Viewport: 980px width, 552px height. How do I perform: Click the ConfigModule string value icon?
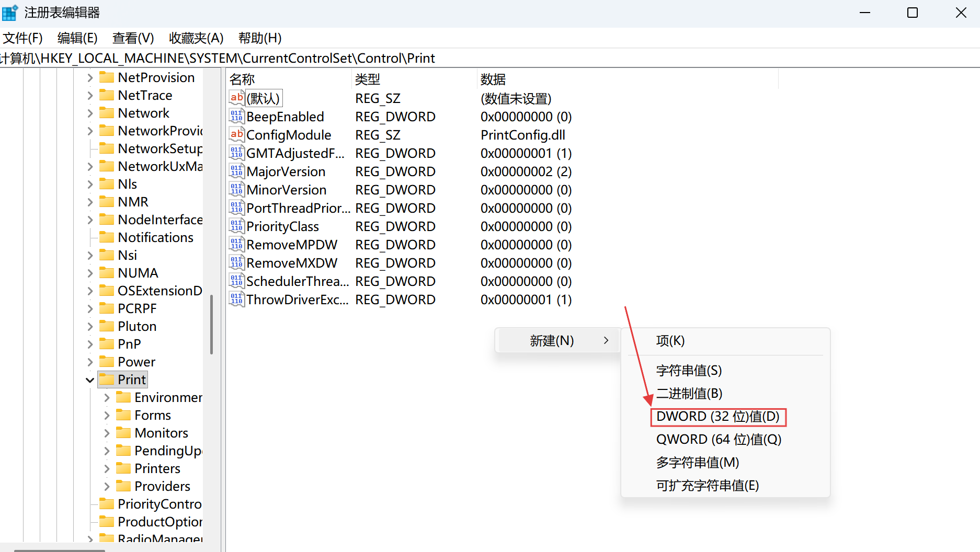tap(236, 134)
